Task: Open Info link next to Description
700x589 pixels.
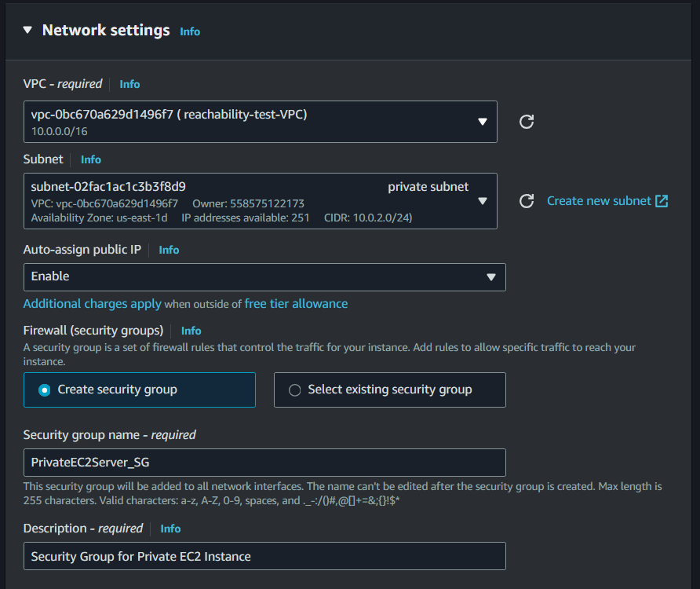Action: click(x=170, y=529)
